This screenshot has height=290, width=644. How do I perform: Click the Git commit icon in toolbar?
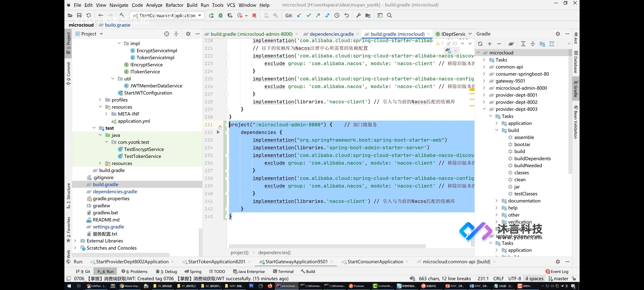(309, 16)
